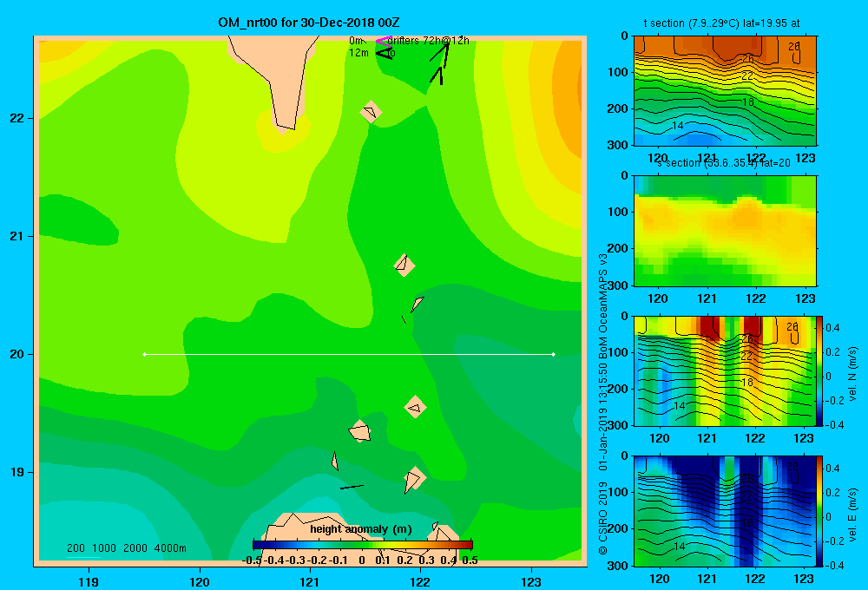Click longitude label 123 below main map
868x590 pixels.
coord(531,581)
